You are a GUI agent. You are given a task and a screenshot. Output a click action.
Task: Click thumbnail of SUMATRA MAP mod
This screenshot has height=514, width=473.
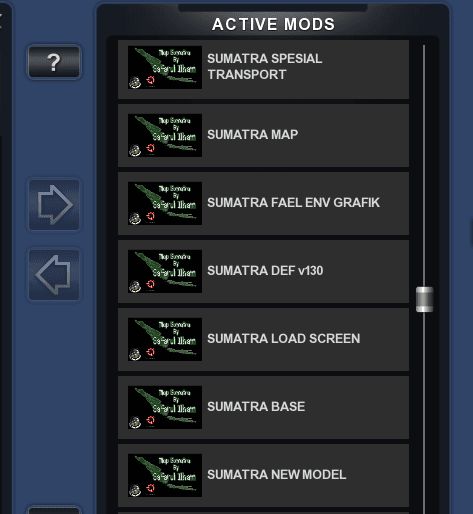click(x=165, y=135)
